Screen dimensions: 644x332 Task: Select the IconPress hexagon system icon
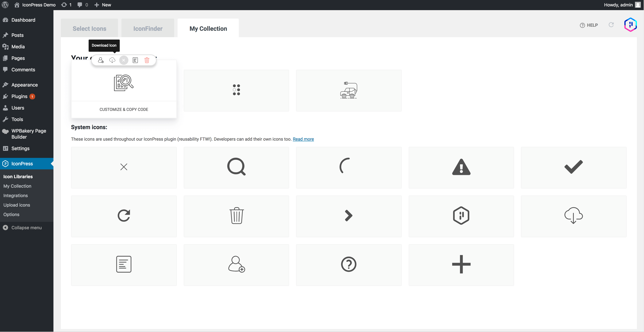[x=461, y=216]
